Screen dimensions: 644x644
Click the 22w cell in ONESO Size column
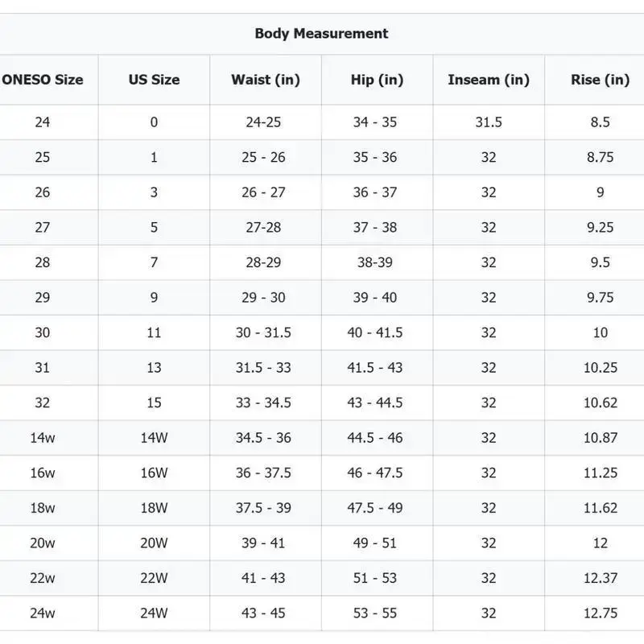click(x=43, y=578)
